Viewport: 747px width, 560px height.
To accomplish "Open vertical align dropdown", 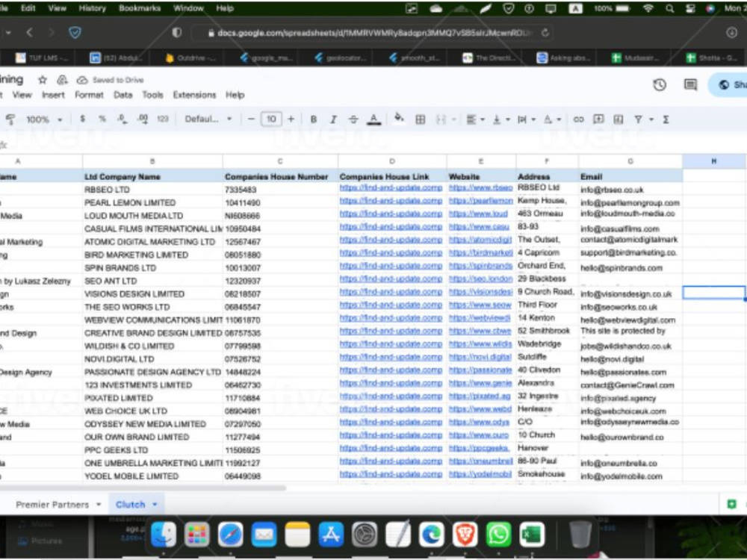I will [x=500, y=119].
